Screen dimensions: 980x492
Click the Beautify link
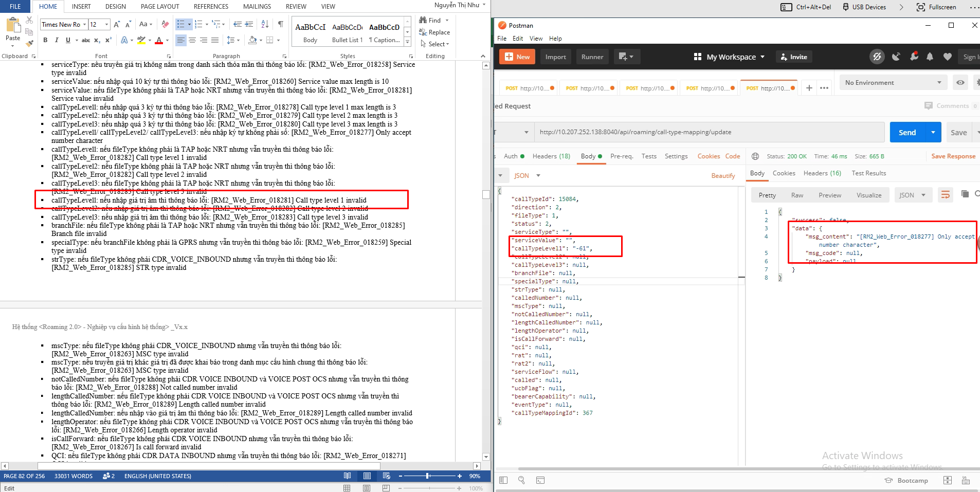tap(723, 176)
